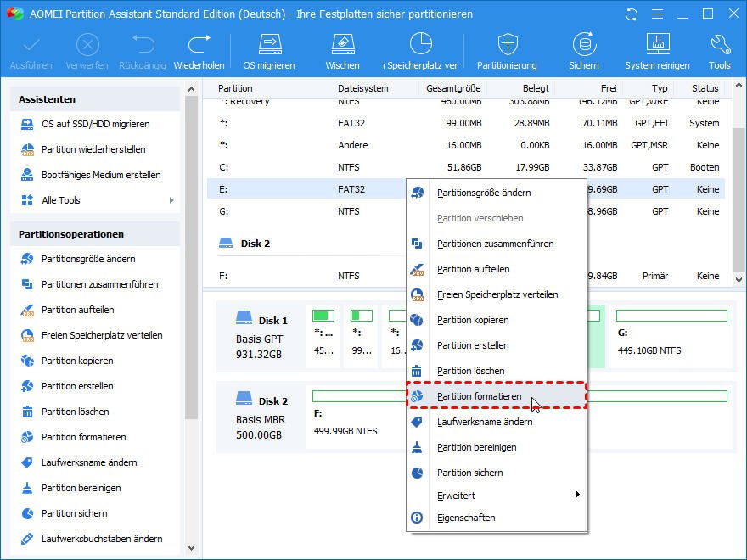This screenshot has width=747, height=560.
Task: Click the Partitionierung shield icon
Action: [x=507, y=45]
